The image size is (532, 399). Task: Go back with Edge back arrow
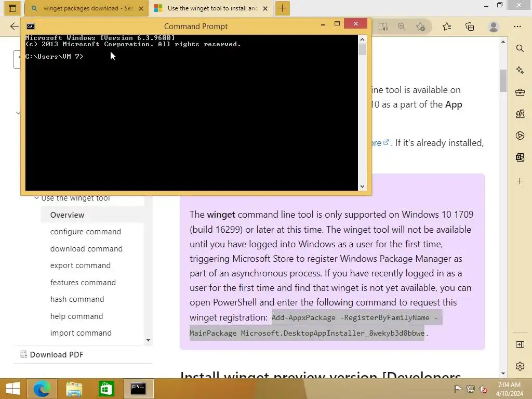(x=14, y=26)
